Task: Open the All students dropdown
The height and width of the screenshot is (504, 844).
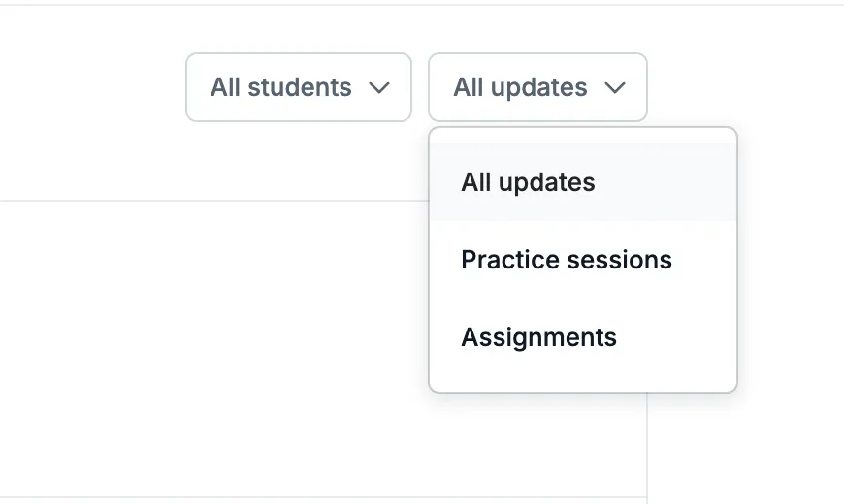Action: pyautogui.click(x=299, y=87)
